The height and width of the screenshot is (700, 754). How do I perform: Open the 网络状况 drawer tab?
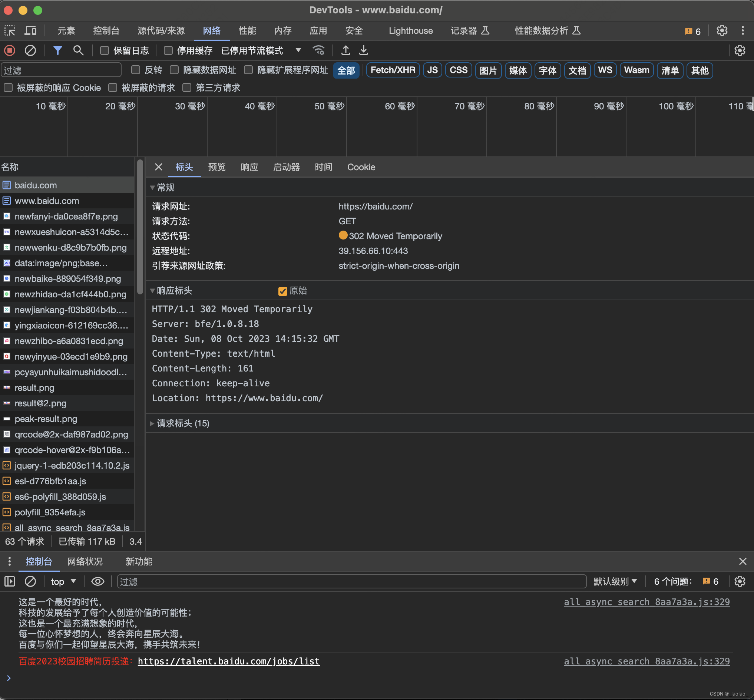(85, 561)
